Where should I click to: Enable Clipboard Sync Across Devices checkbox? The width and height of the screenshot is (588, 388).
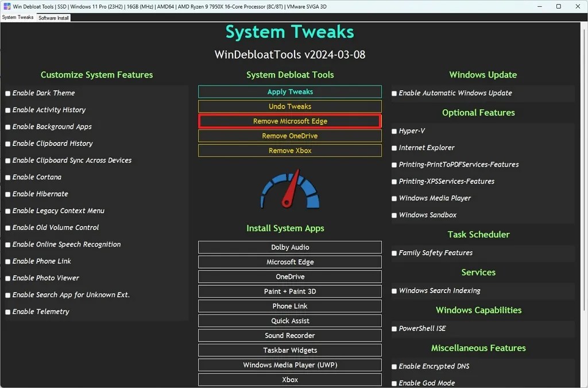click(x=8, y=160)
